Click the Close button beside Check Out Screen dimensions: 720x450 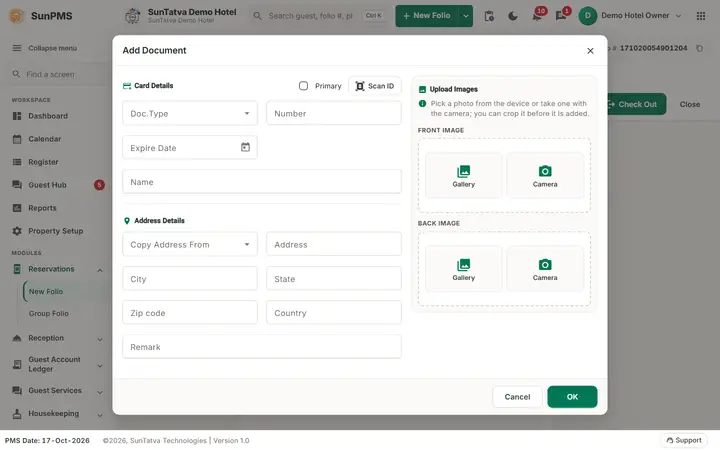[x=690, y=104]
